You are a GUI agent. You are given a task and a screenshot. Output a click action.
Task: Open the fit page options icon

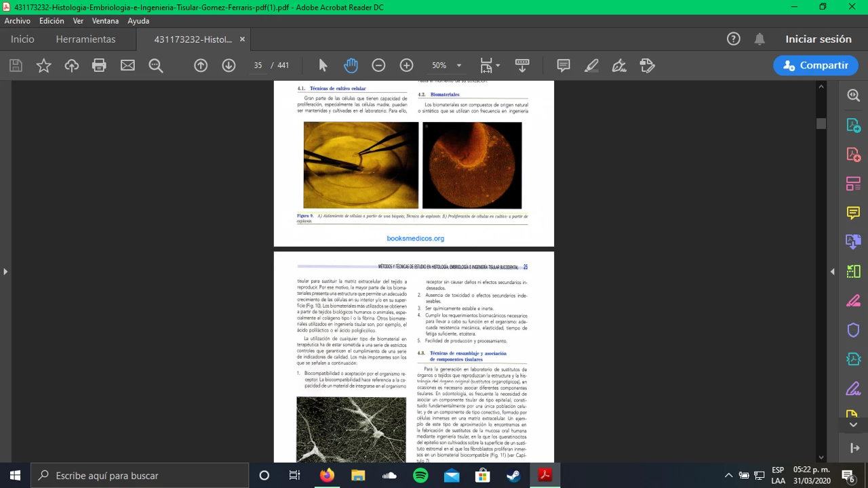coord(490,66)
